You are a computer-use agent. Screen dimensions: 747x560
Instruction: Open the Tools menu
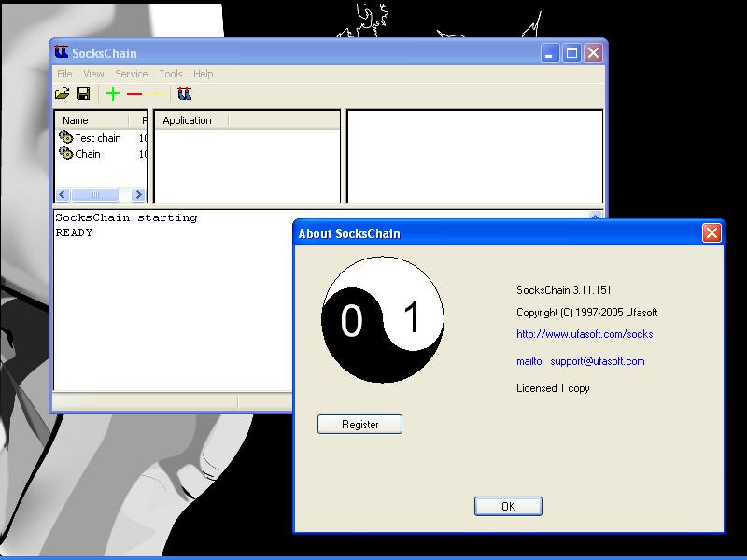click(171, 74)
